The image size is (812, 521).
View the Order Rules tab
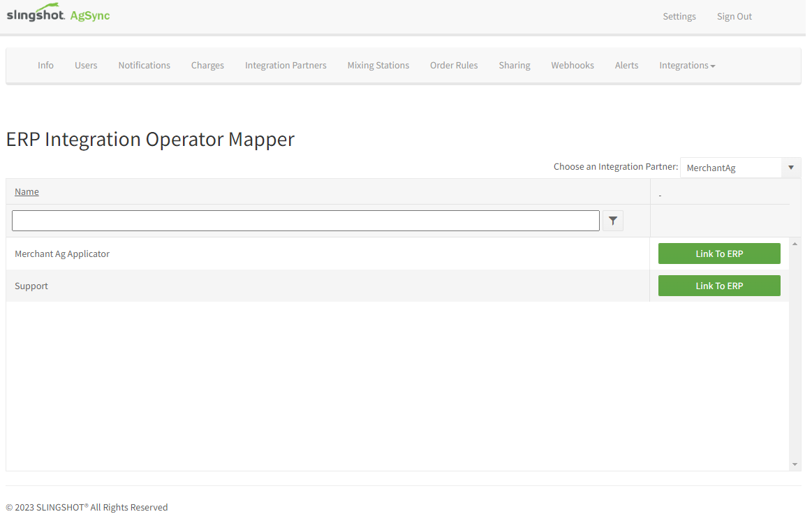454,66
